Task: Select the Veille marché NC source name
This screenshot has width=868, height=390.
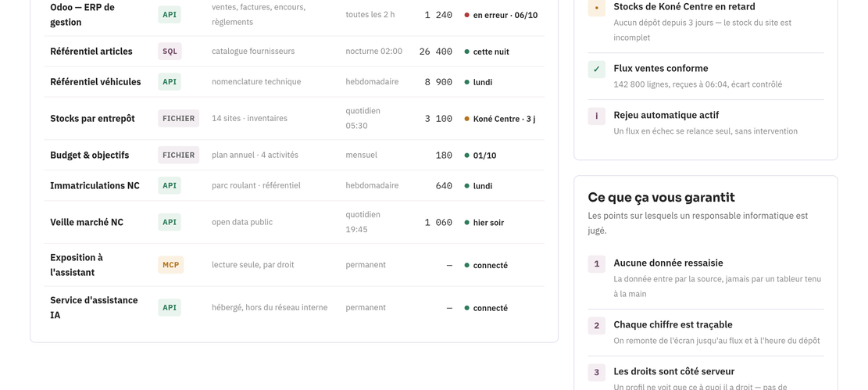Action: pos(87,222)
